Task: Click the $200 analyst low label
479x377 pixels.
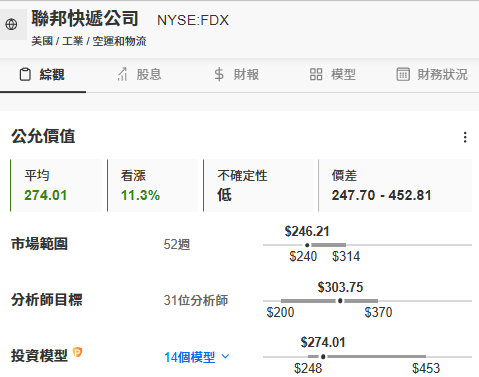Action: point(280,313)
